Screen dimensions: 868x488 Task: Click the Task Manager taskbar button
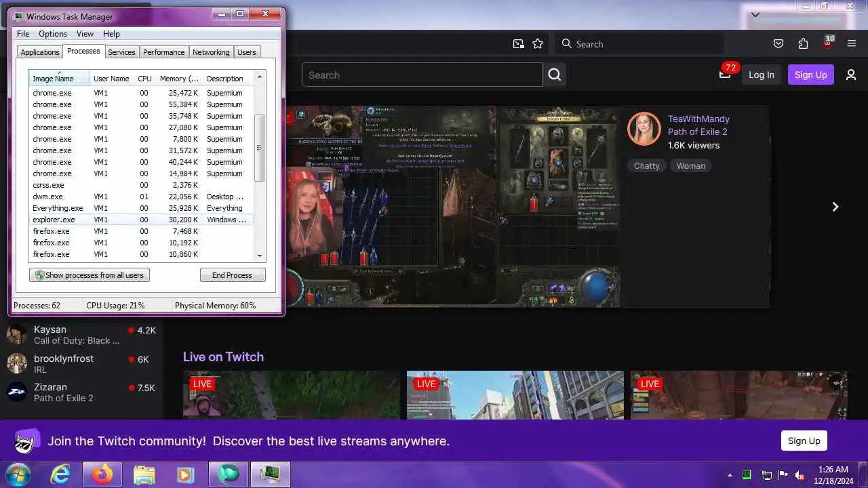(x=271, y=475)
